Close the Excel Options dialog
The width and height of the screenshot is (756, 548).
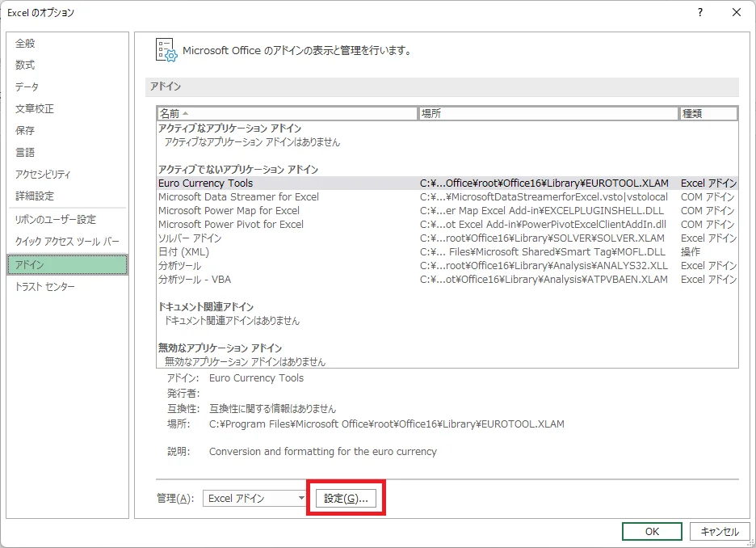tap(736, 12)
